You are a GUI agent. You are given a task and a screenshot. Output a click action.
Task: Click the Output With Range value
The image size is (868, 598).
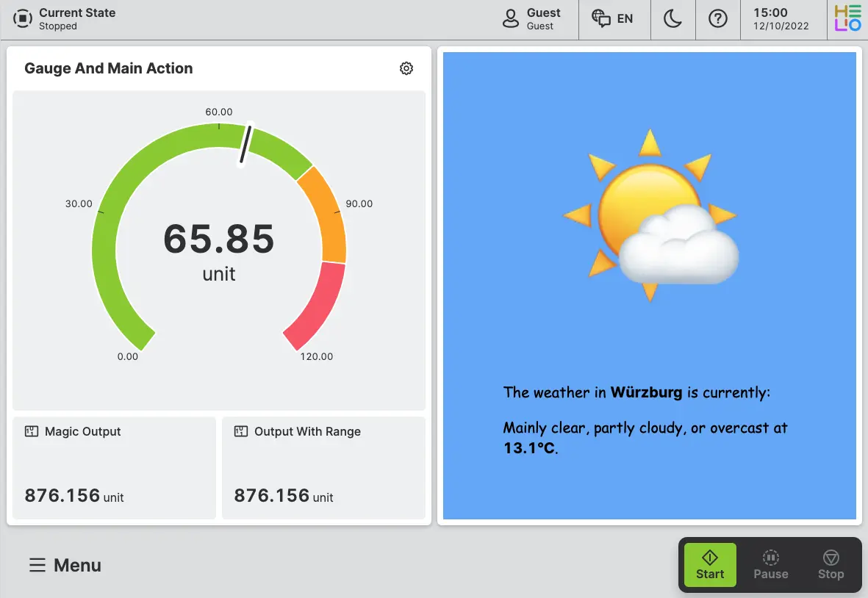pos(272,496)
